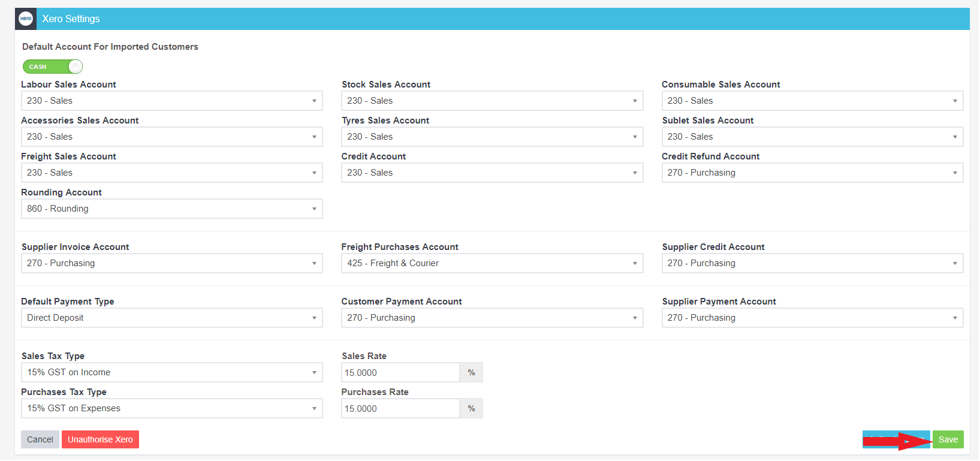Open the Default Payment Type dropdown
The image size is (980, 461).
[172, 318]
